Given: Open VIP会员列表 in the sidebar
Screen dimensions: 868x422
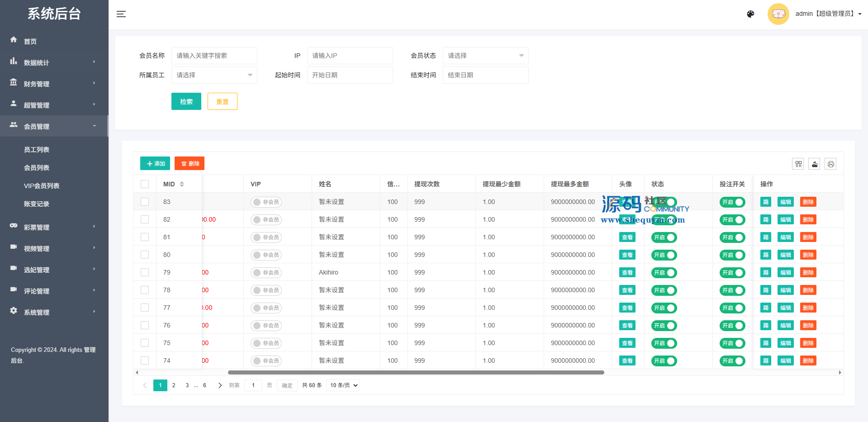Looking at the screenshot, I should click(42, 186).
